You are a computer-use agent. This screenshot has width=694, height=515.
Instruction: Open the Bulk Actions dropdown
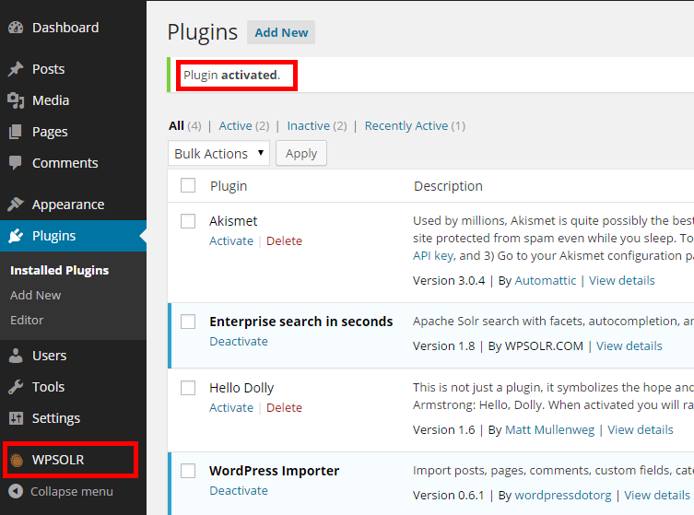pos(219,153)
